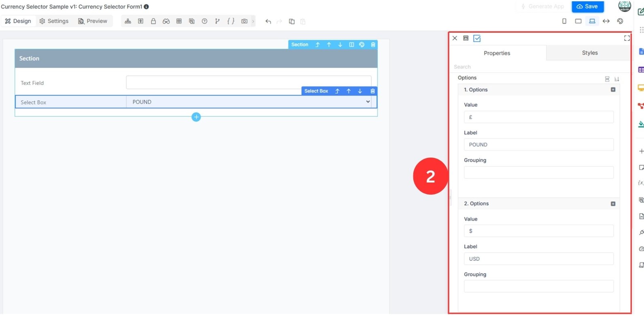Image resolution: width=644 pixels, height=316 pixels.
Task: Click the undo arrow icon
Action: tap(268, 21)
